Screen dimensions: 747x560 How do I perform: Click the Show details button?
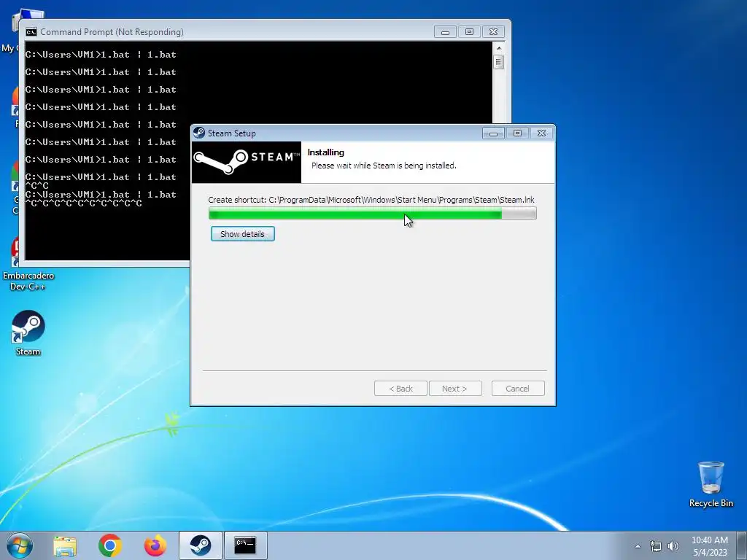click(x=242, y=234)
